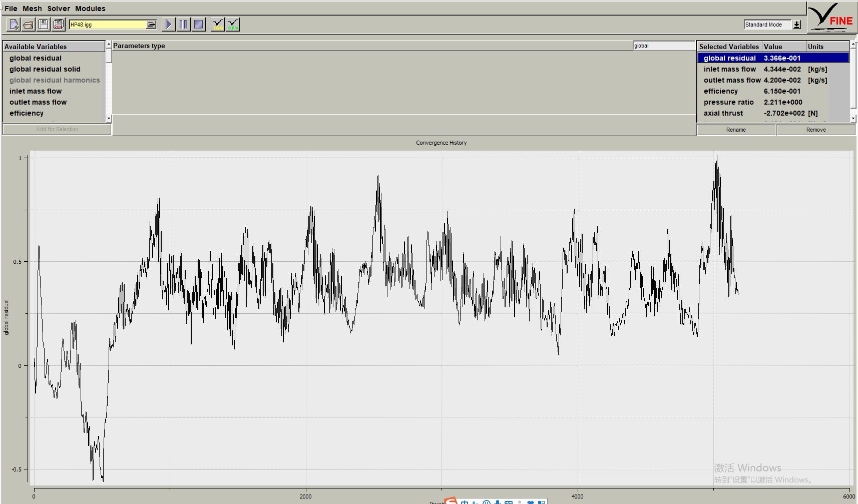Image resolution: width=858 pixels, height=504 pixels.
Task: Click the Save and Run icon
Action: pyautogui.click(x=59, y=25)
